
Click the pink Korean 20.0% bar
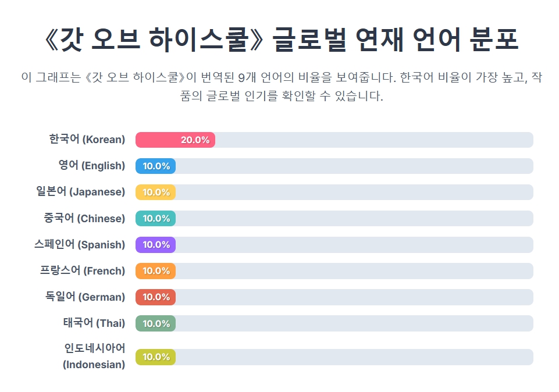point(175,140)
